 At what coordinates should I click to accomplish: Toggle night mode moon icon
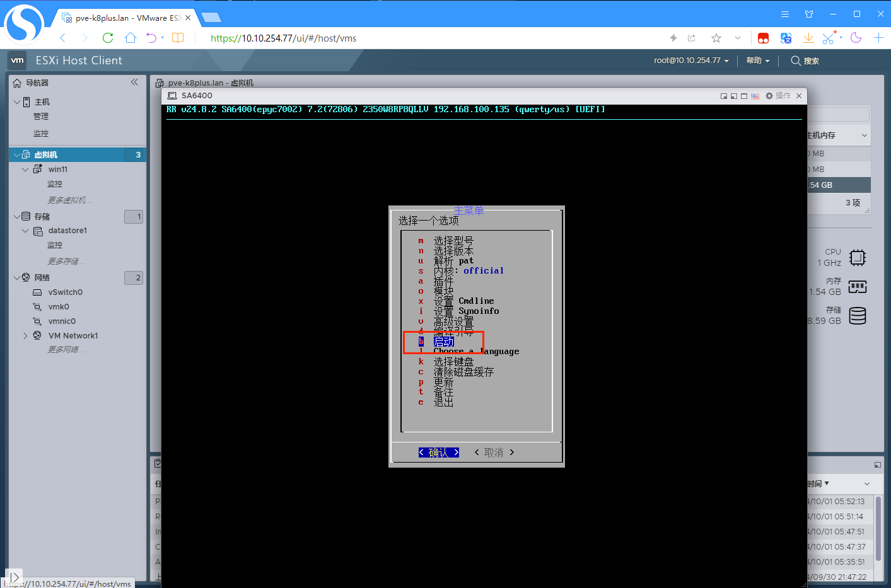click(856, 38)
